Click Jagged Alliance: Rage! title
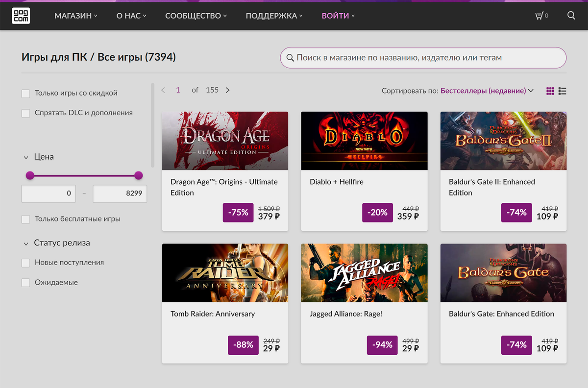Image resolution: width=588 pixels, height=388 pixels. point(346,314)
